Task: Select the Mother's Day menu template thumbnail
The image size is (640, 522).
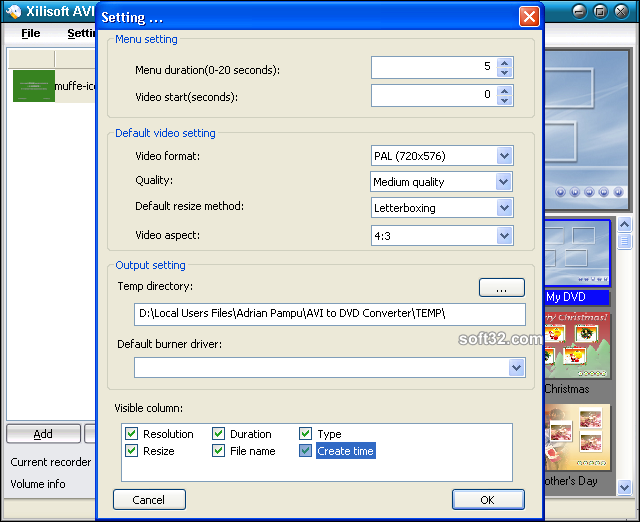Action: pos(577,438)
